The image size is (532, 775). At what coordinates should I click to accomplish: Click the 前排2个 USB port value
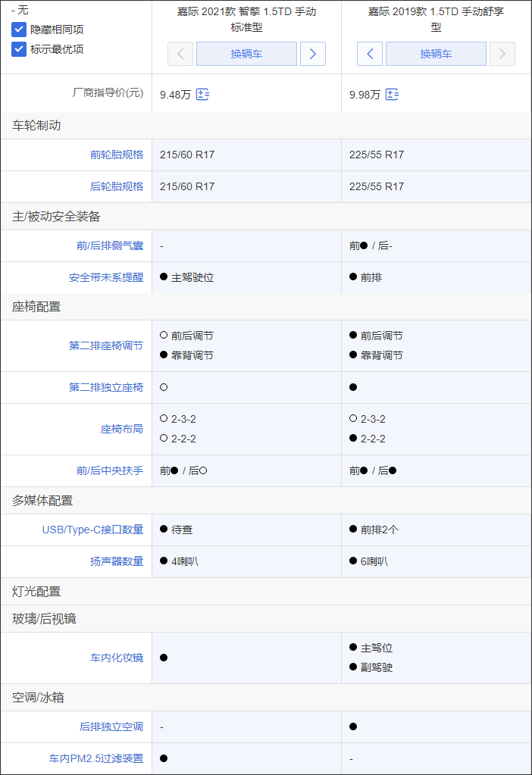point(380,530)
